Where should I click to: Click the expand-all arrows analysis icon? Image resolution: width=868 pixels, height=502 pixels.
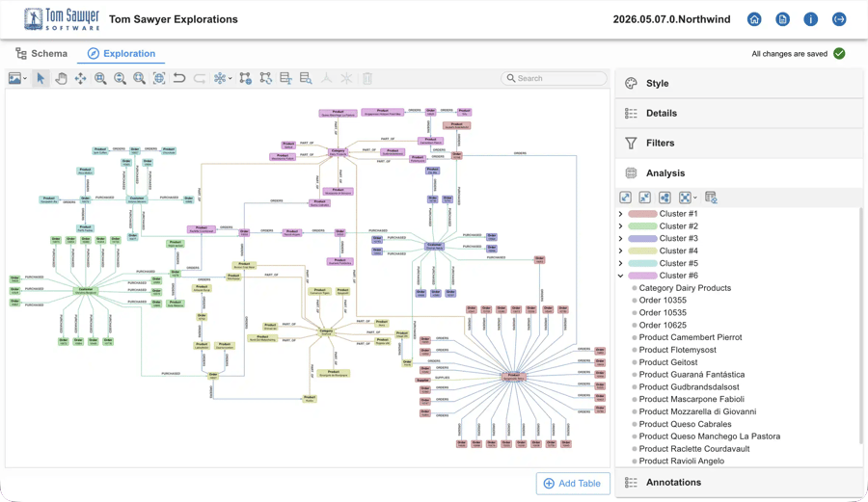pos(625,198)
